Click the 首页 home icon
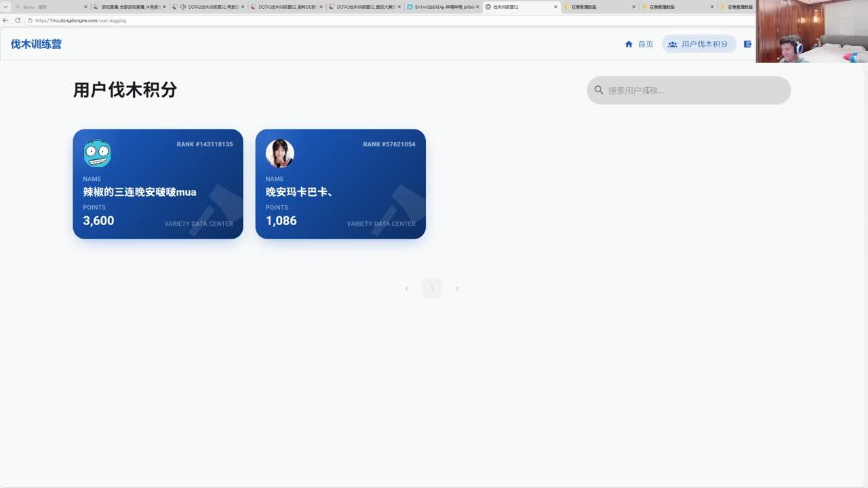868x488 pixels. (629, 44)
